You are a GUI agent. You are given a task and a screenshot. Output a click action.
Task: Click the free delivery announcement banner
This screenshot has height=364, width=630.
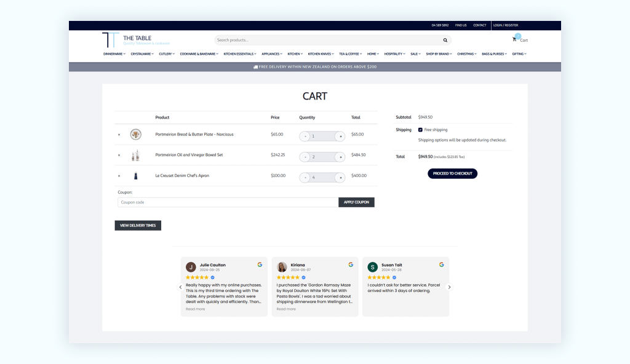[x=315, y=66]
